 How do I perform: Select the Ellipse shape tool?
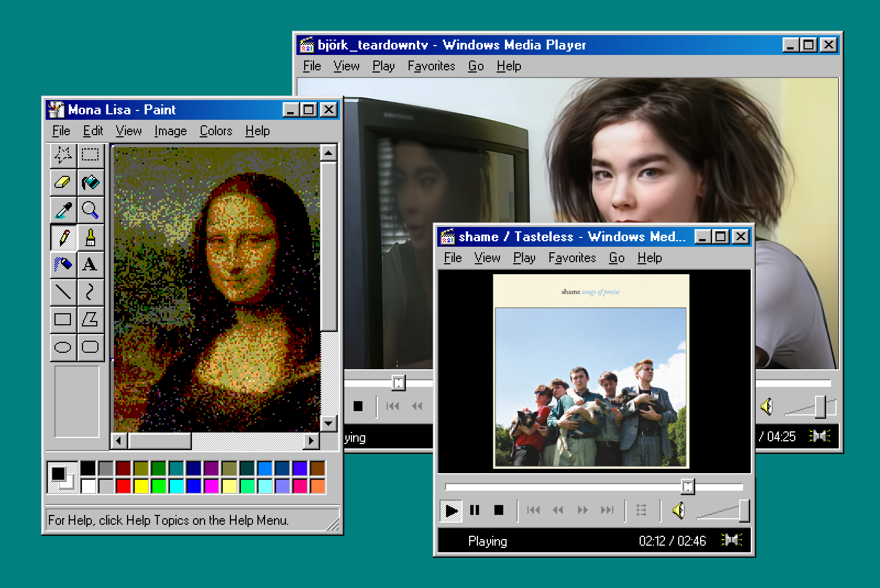point(63,347)
